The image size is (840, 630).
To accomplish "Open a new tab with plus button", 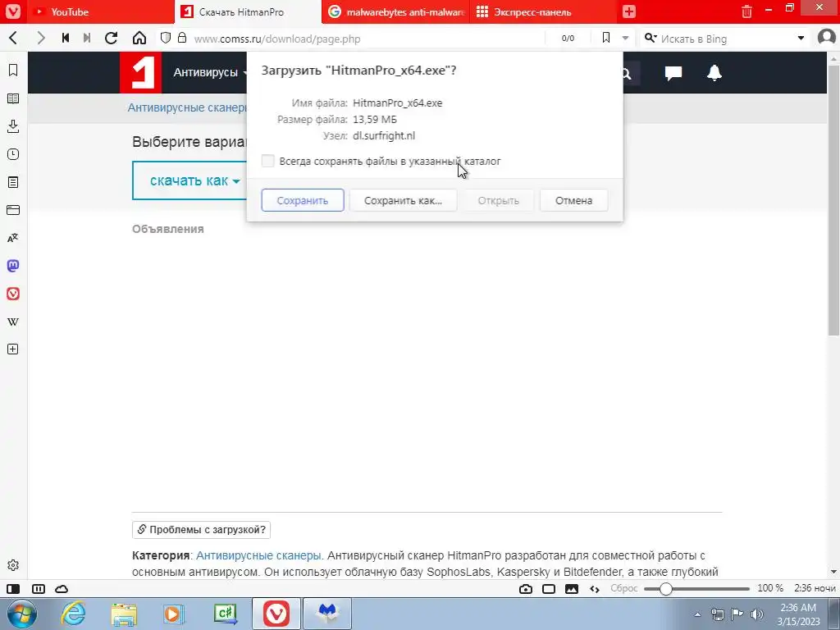I will [629, 11].
